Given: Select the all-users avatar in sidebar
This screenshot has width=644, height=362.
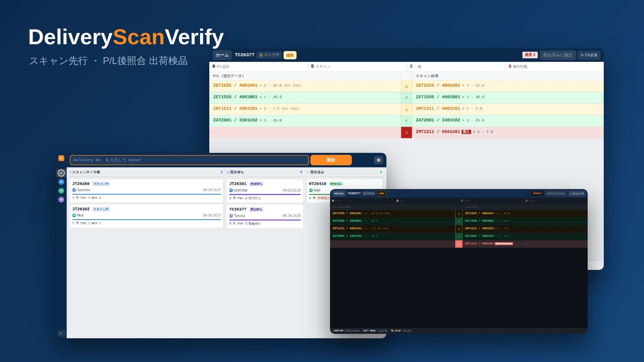Looking at the screenshot, I should (x=61, y=173).
